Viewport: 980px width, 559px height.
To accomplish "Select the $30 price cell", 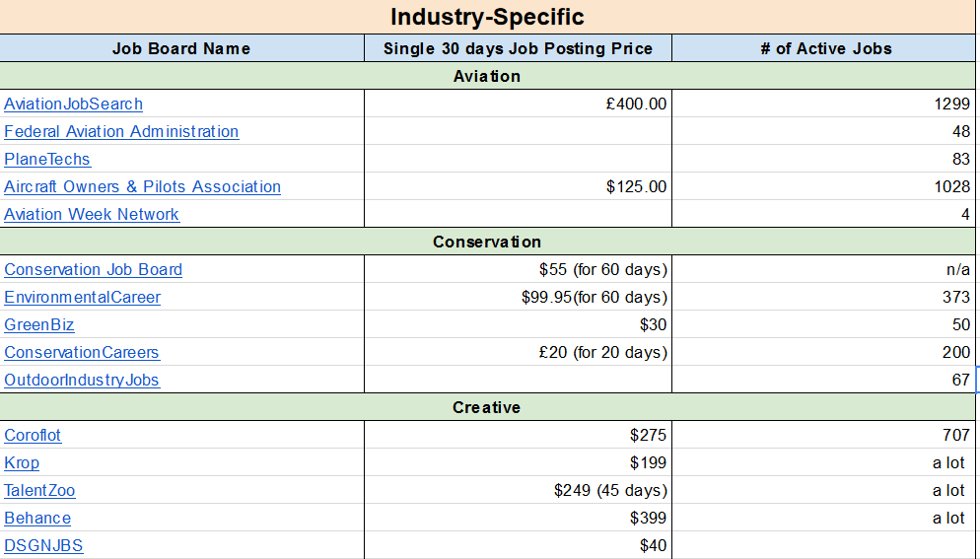I will pyautogui.click(x=519, y=324).
